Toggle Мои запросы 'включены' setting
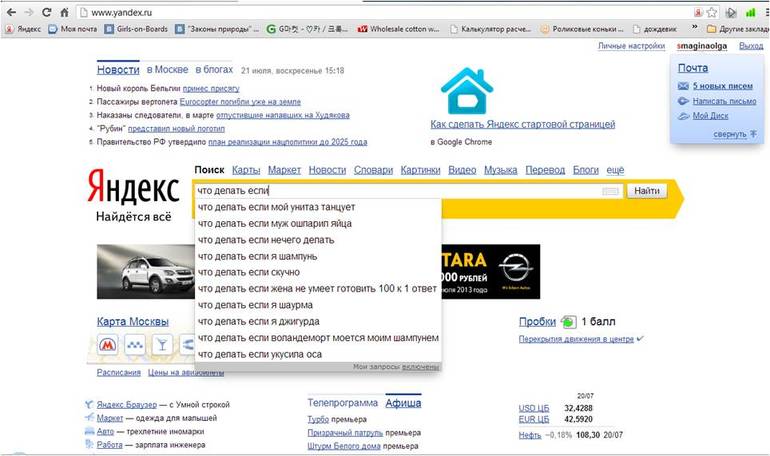 (420, 367)
